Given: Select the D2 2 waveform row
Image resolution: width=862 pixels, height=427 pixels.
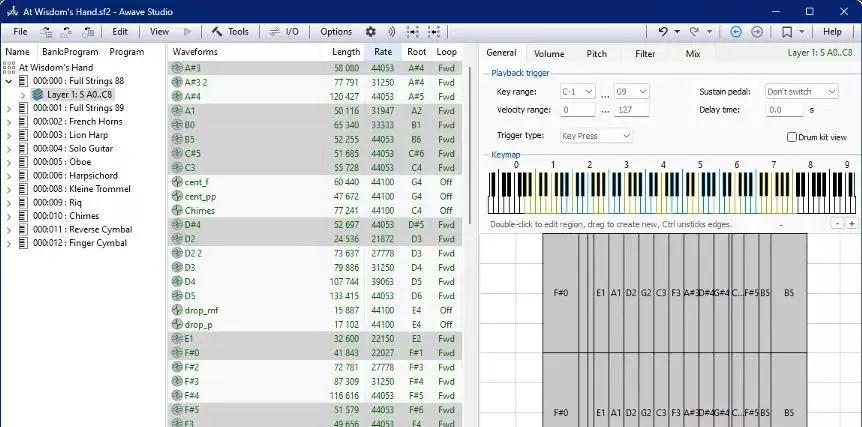Looking at the screenshot, I should click(x=315, y=253).
